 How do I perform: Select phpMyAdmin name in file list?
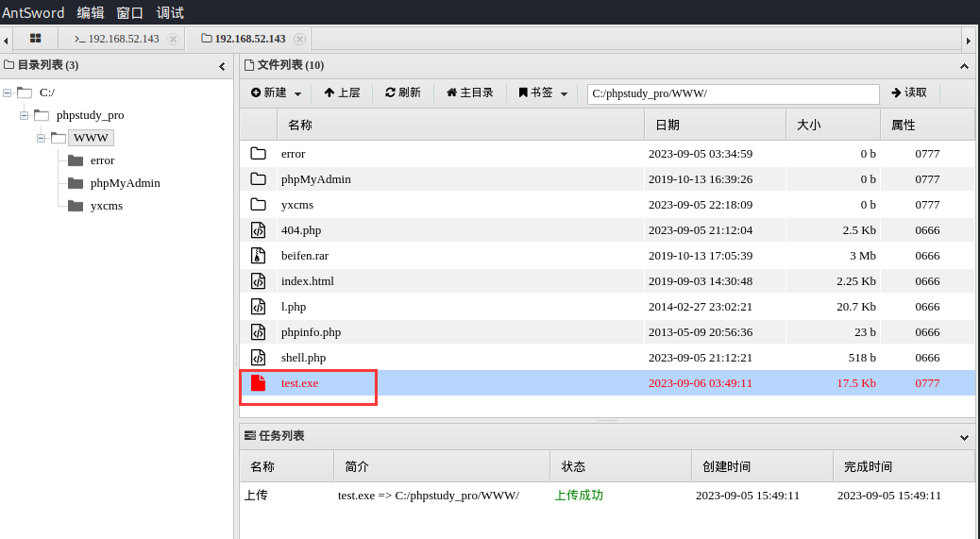pyautogui.click(x=315, y=179)
